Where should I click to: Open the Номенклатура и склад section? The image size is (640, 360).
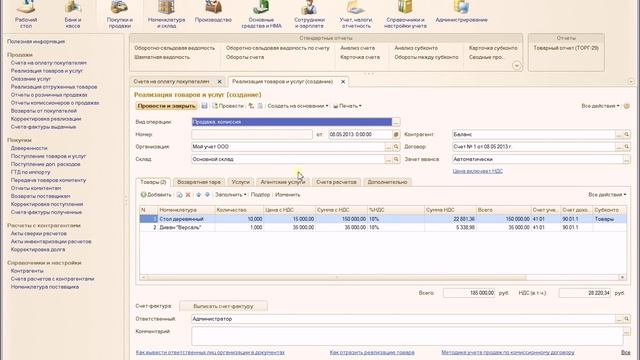pyautogui.click(x=166, y=15)
